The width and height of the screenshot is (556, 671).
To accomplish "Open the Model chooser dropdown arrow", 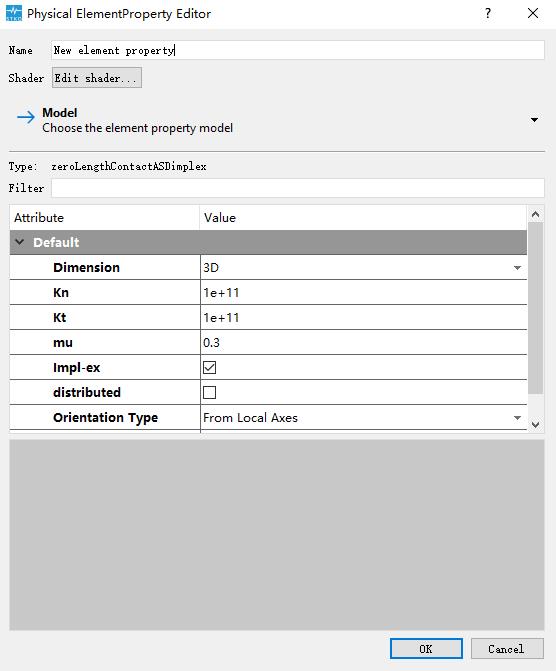I will (x=534, y=120).
